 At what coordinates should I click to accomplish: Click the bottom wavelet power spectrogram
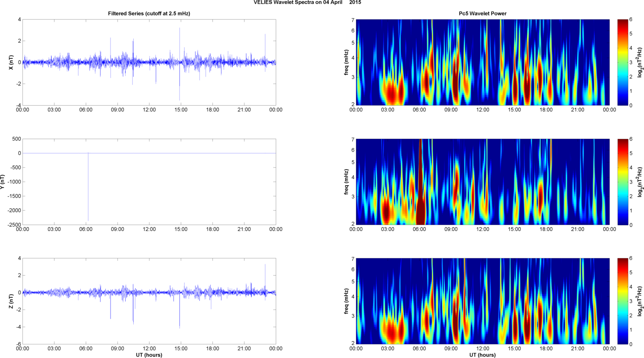(483, 301)
